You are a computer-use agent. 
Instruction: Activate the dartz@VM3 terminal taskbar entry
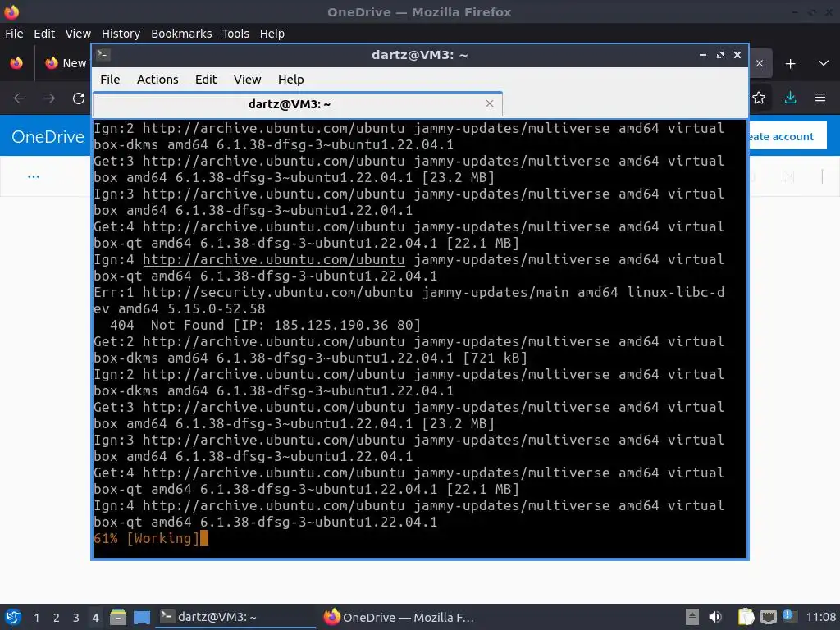pyautogui.click(x=235, y=617)
